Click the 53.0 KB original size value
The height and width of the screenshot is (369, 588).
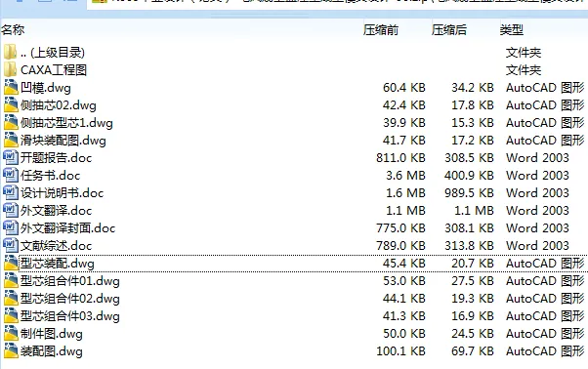tap(404, 281)
